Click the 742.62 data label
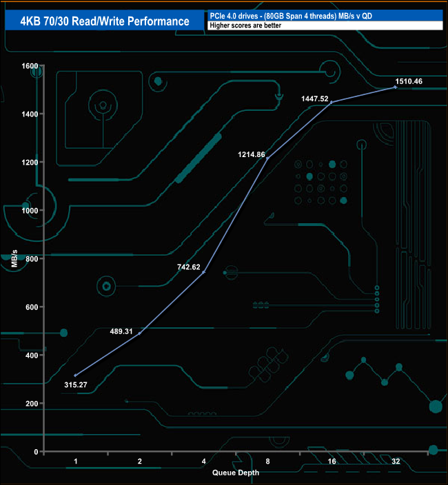448x485 pixels. click(x=189, y=267)
